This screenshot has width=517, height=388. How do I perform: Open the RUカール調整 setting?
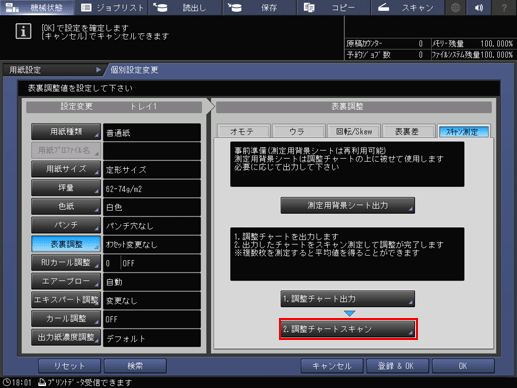(x=66, y=263)
